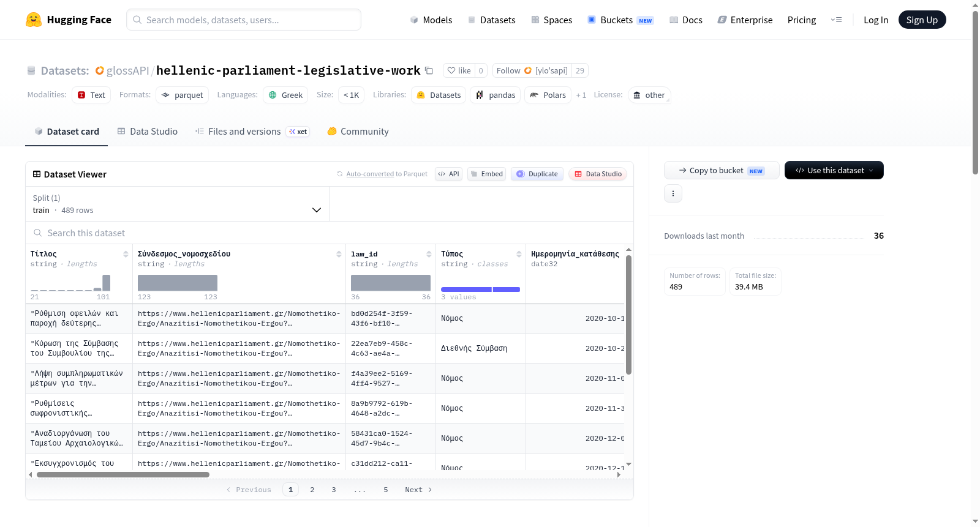Click the Τίτλος lengths histogram
Image resolution: width=980 pixels, height=527 pixels.
(70, 283)
